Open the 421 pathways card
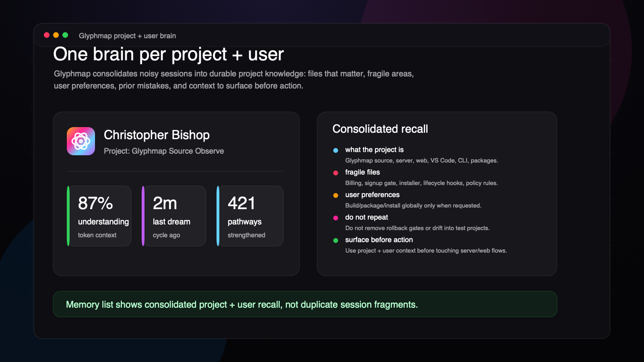 point(250,216)
